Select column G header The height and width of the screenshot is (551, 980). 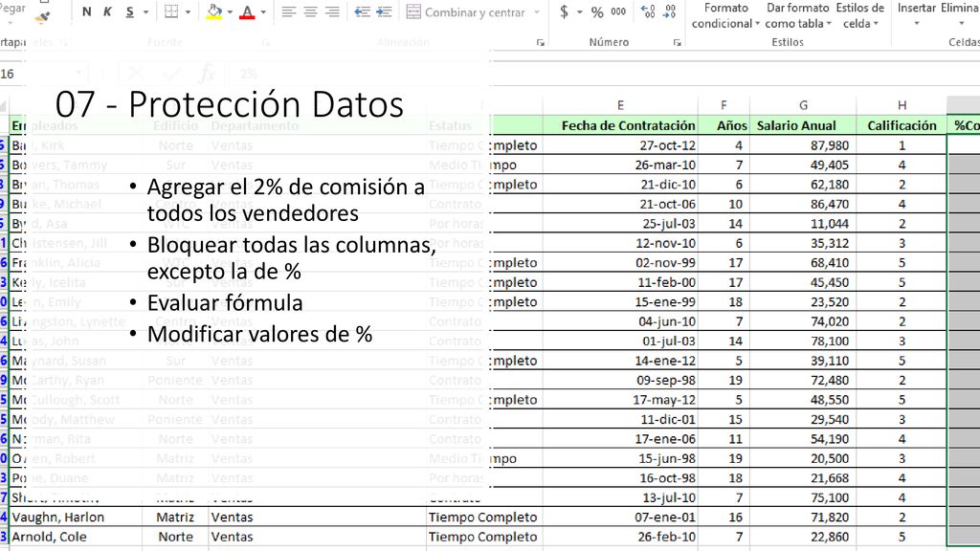(803, 105)
